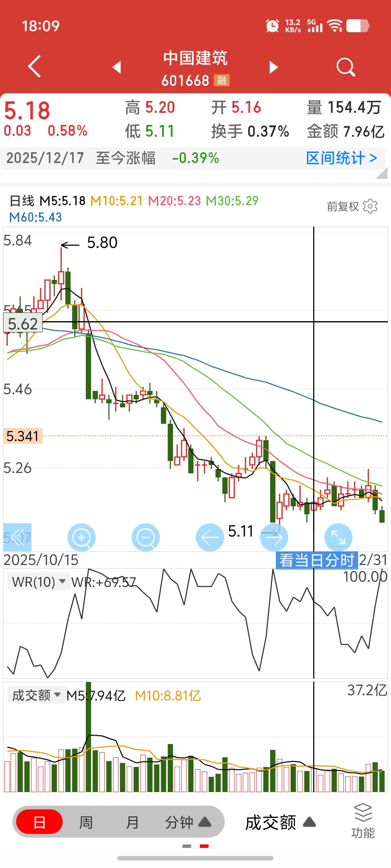Screen dimensions: 391x868
Task: Tap the 5.11 low price annotation
Action: coord(240,531)
